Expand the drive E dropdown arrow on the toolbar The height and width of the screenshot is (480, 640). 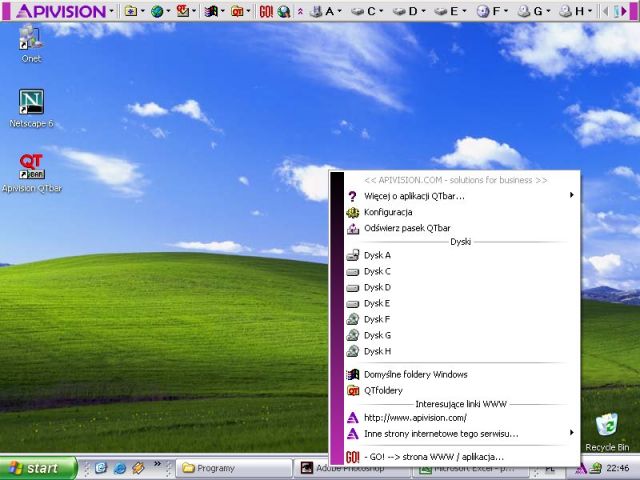click(464, 11)
